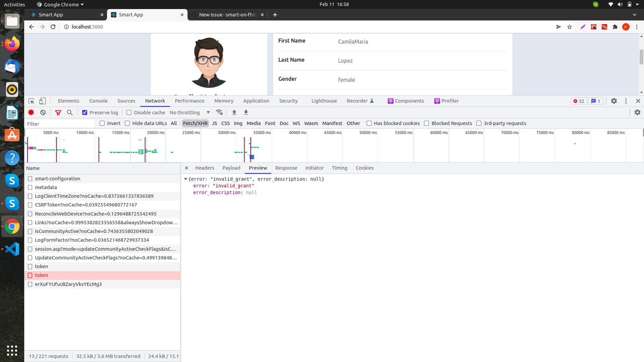The image size is (644, 362).
Task: Open DevTools settings gear
Action: (614, 101)
